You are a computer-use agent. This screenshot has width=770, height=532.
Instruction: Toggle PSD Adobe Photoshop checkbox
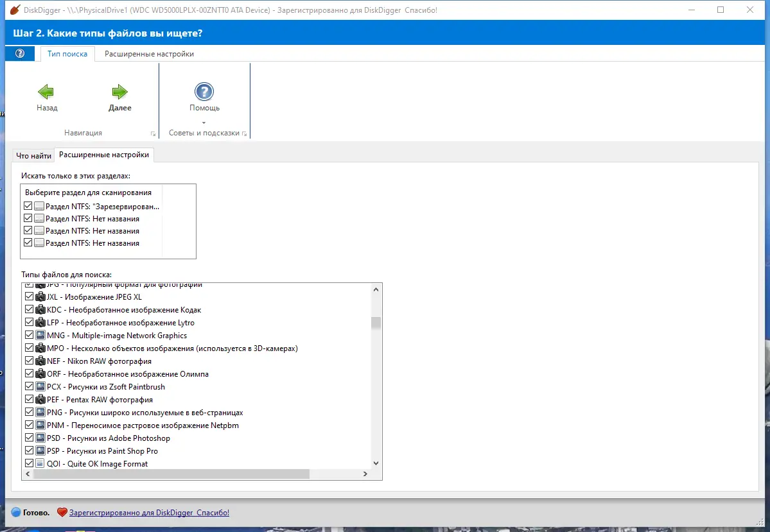tap(29, 438)
